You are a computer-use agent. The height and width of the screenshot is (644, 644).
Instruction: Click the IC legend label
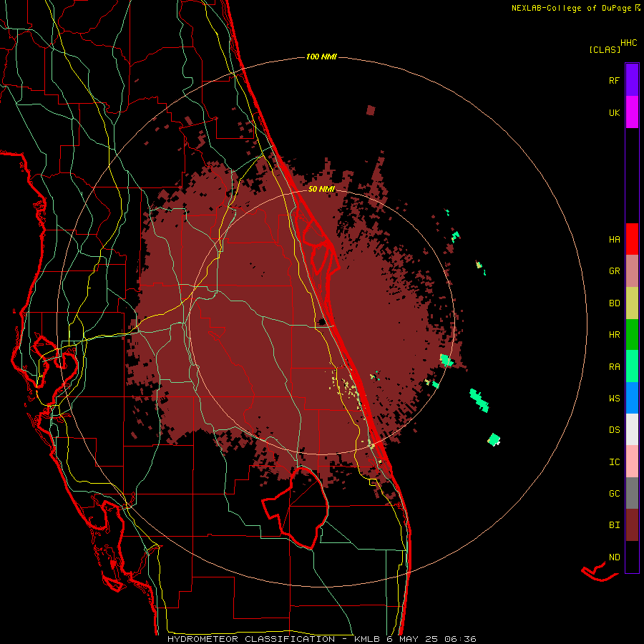point(614,462)
